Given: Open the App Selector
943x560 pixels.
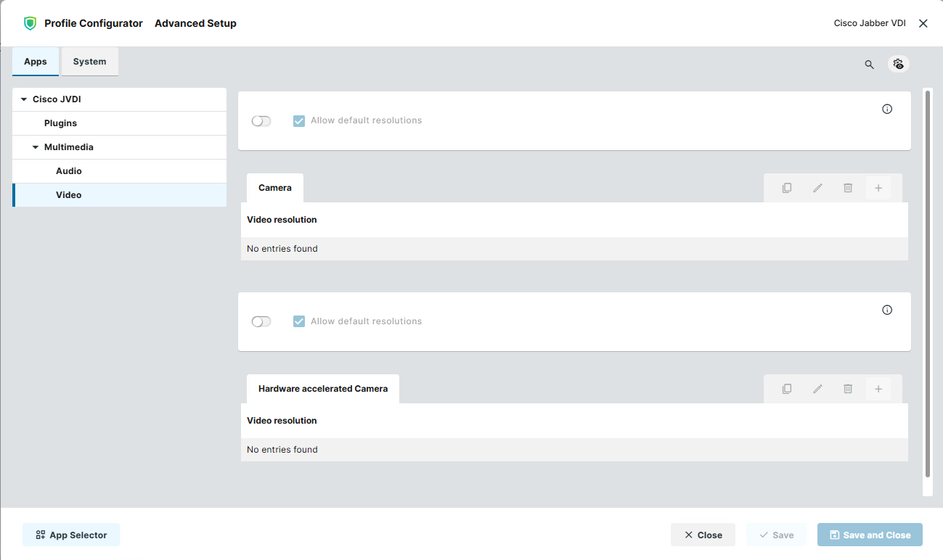Looking at the screenshot, I should pyautogui.click(x=71, y=535).
